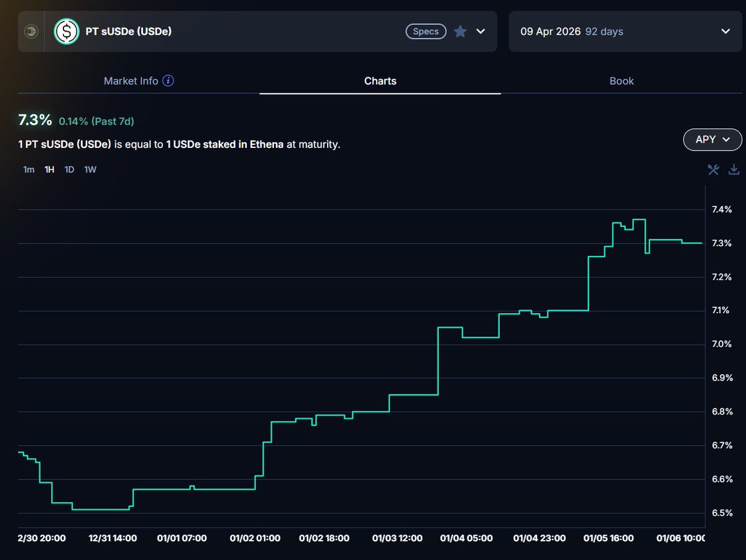Screen dimensions: 746x560
Task: Open the APY metric dropdown
Action: [x=712, y=140]
